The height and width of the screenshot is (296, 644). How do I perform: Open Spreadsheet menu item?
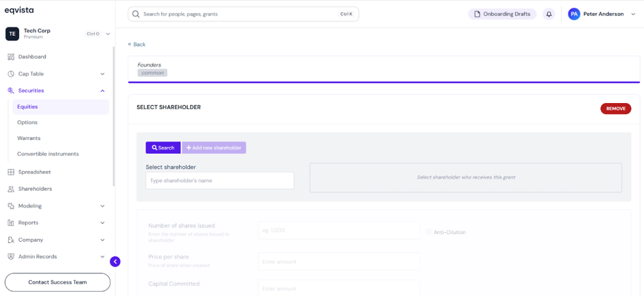click(34, 172)
